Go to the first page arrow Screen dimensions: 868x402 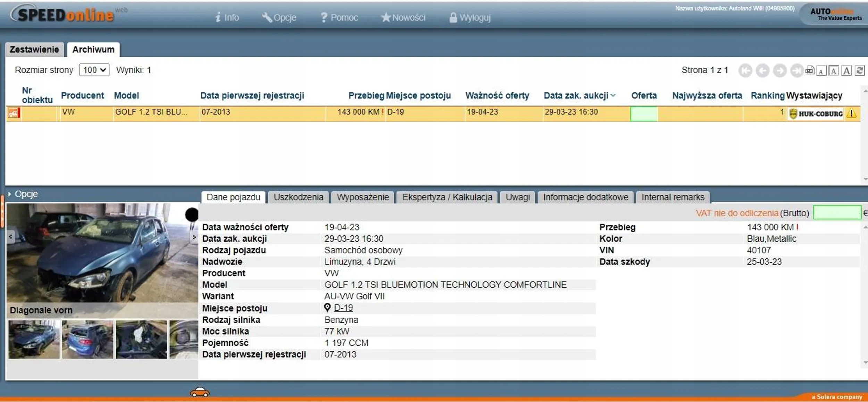click(745, 71)
